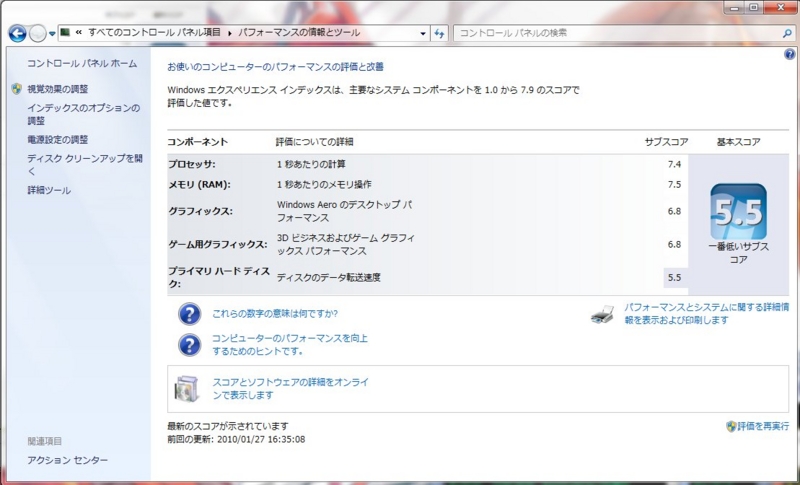Click the 評価についての詳細 column header

315,142
